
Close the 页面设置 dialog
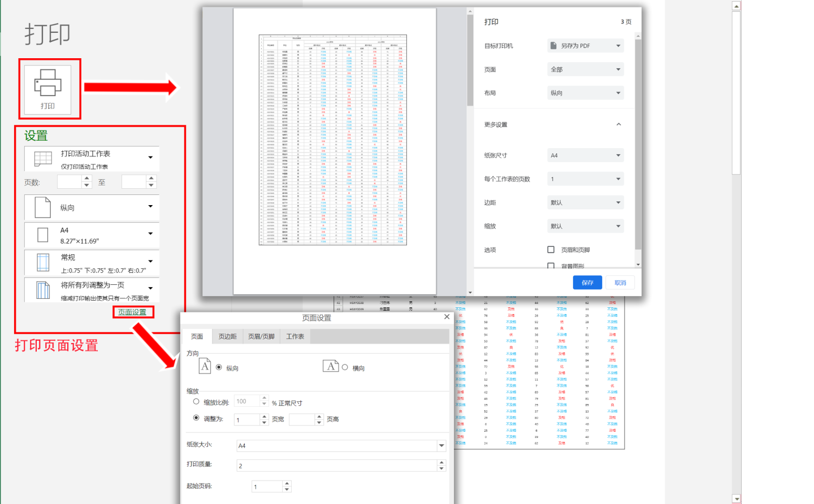447,317
